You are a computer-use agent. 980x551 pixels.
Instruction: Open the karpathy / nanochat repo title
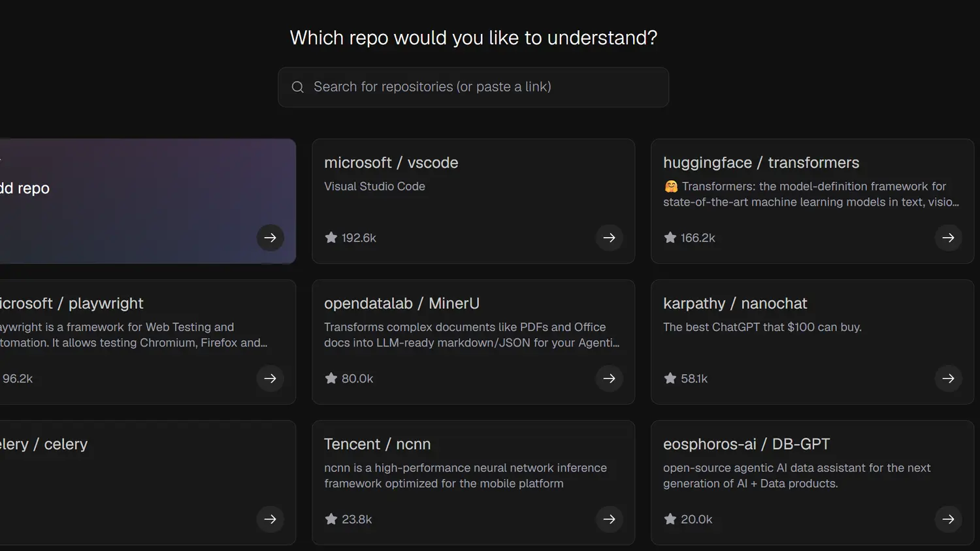[x=735, y=304]
